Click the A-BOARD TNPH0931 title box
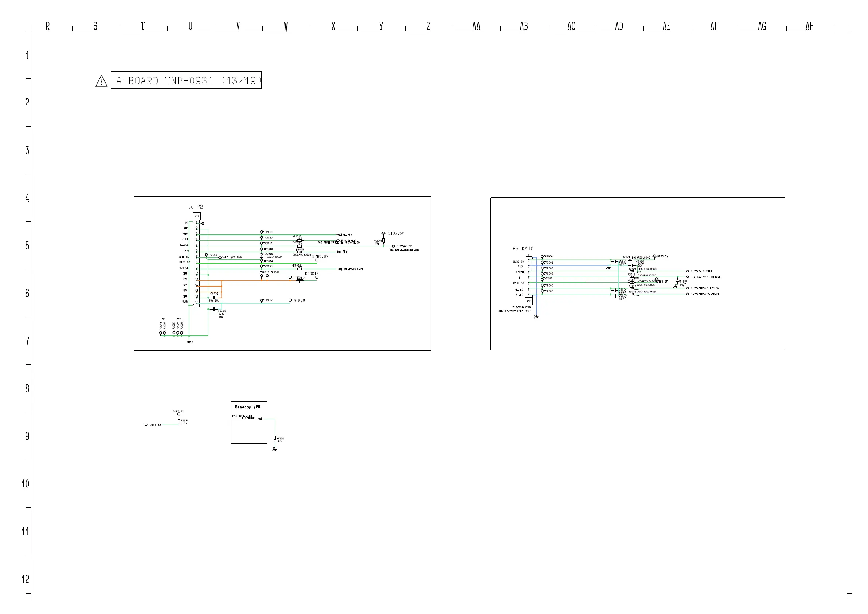 [x=186, y=80]
